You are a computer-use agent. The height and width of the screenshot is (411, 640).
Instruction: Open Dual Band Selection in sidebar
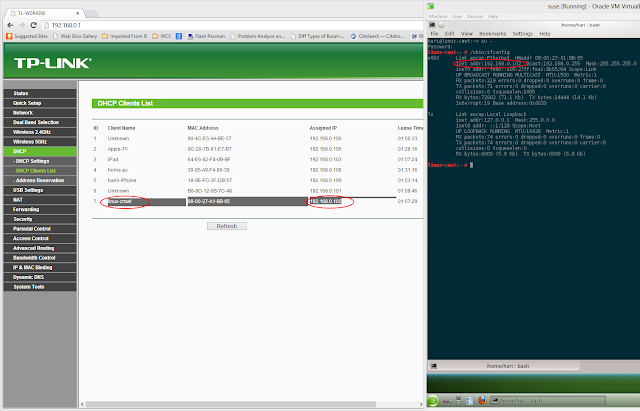(40, 122)
